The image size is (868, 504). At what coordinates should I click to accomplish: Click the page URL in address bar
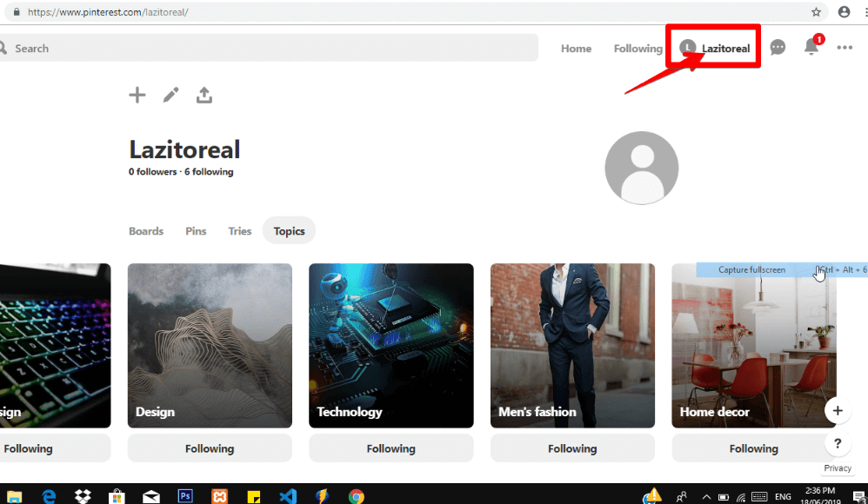pyautogui.click(x=108, y=12)
